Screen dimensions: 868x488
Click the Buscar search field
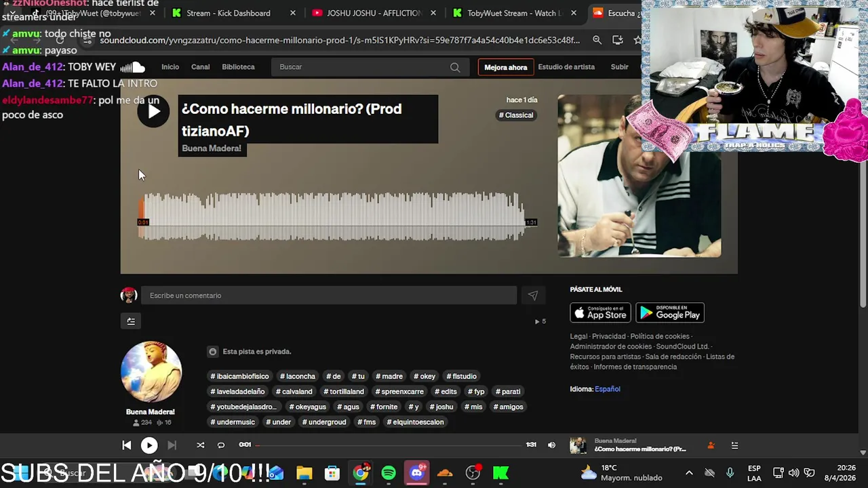[370, 67]
